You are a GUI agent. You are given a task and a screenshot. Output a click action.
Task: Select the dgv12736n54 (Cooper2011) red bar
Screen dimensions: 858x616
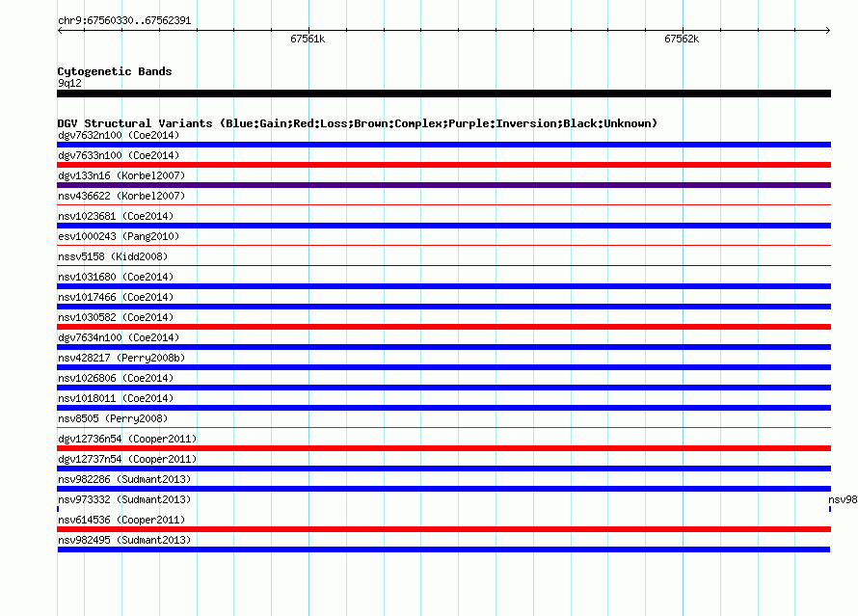pos(443,448)
